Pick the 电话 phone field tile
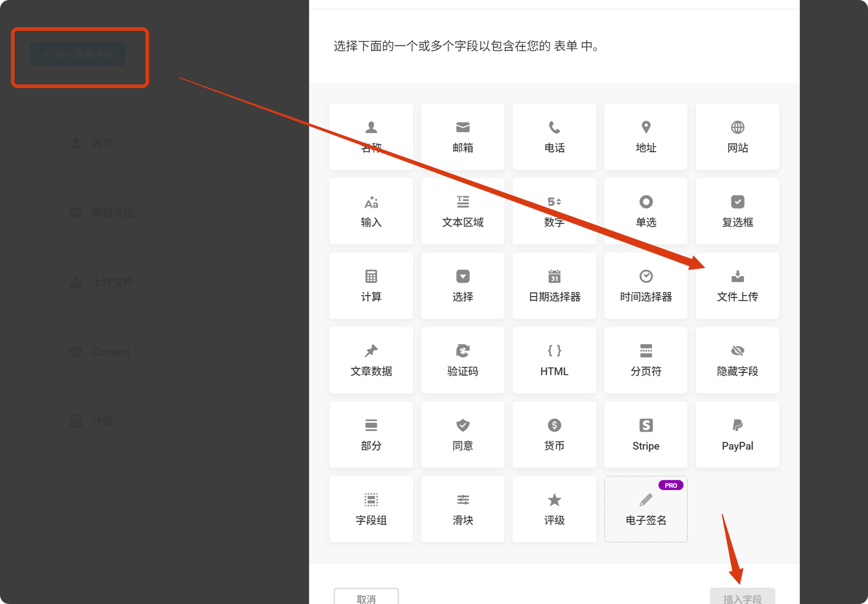This screenshot has width=868, height=604. coord(554,137)
